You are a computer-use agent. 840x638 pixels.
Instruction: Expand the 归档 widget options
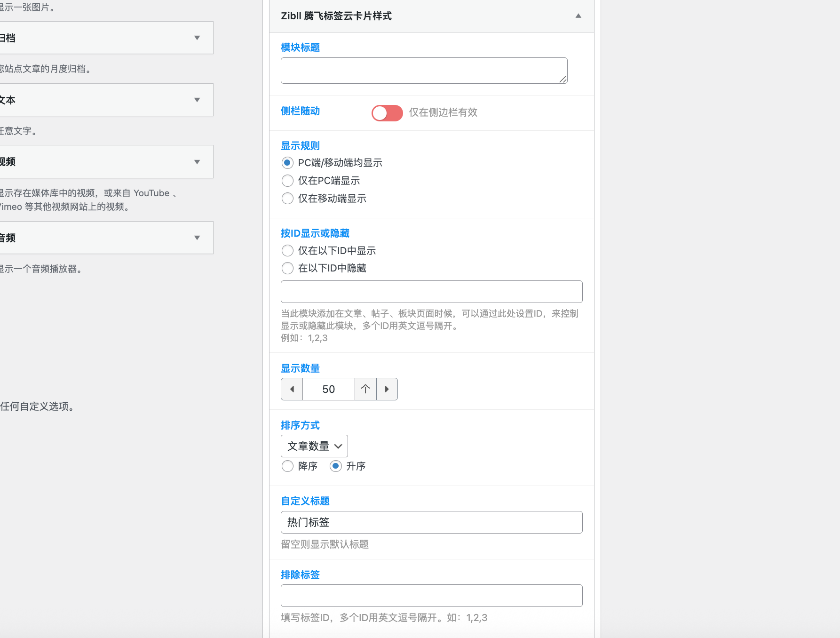coord(198,38)
